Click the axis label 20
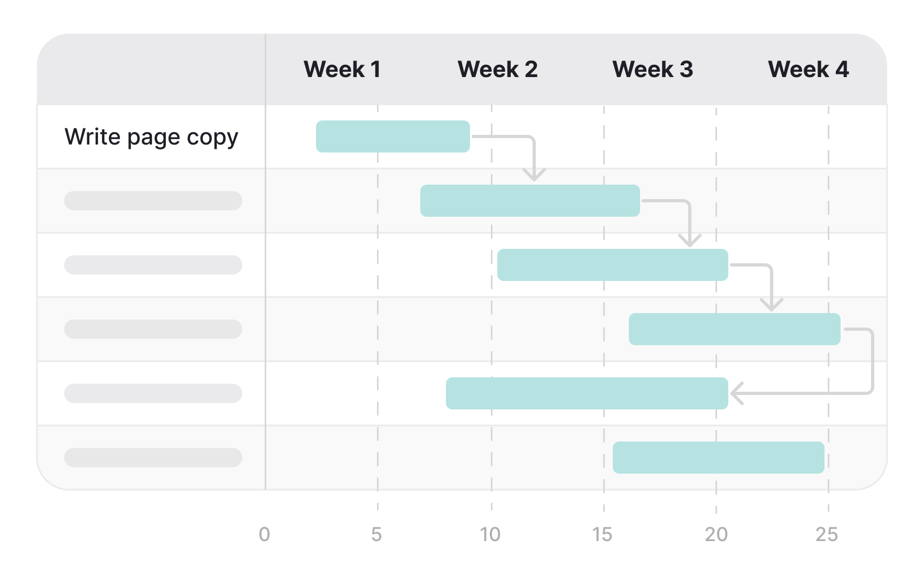 pyautogui.click(x=716, y=534)
